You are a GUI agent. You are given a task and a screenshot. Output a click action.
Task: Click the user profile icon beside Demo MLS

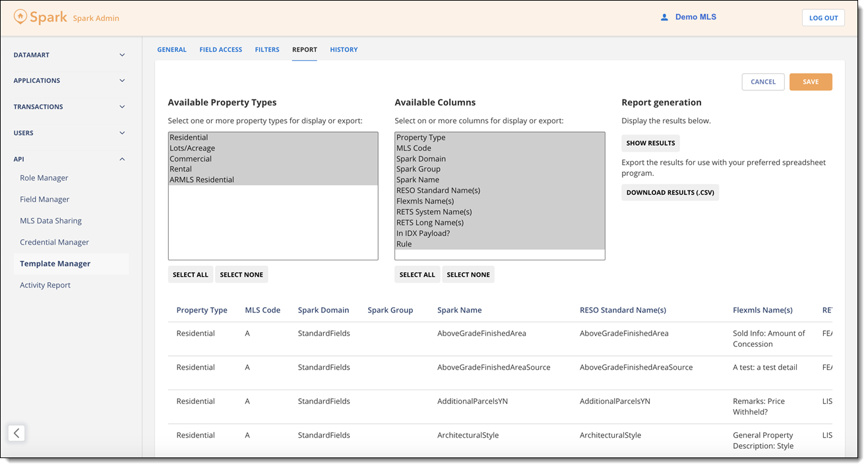[x=664, y=18]
